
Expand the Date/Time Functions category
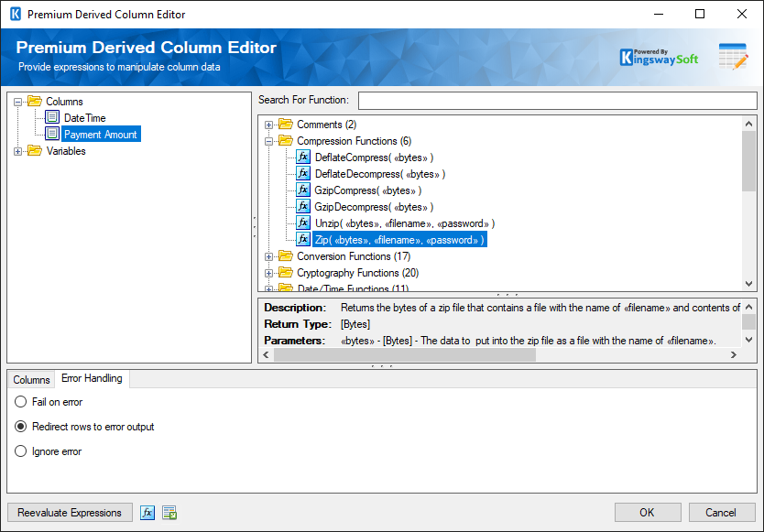click(x=268, y=289)
